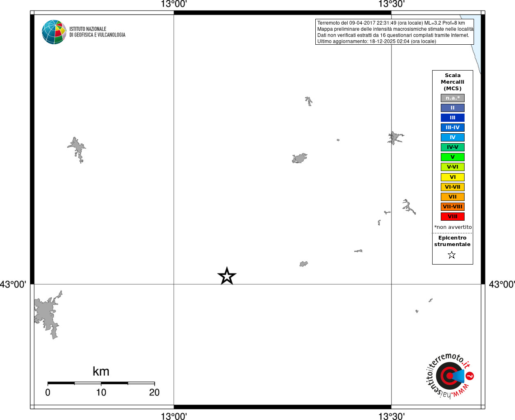This screenshot has height=420, width=515.
Task: Click the haisentitoilterremoto.it logo
Action: 450,375
